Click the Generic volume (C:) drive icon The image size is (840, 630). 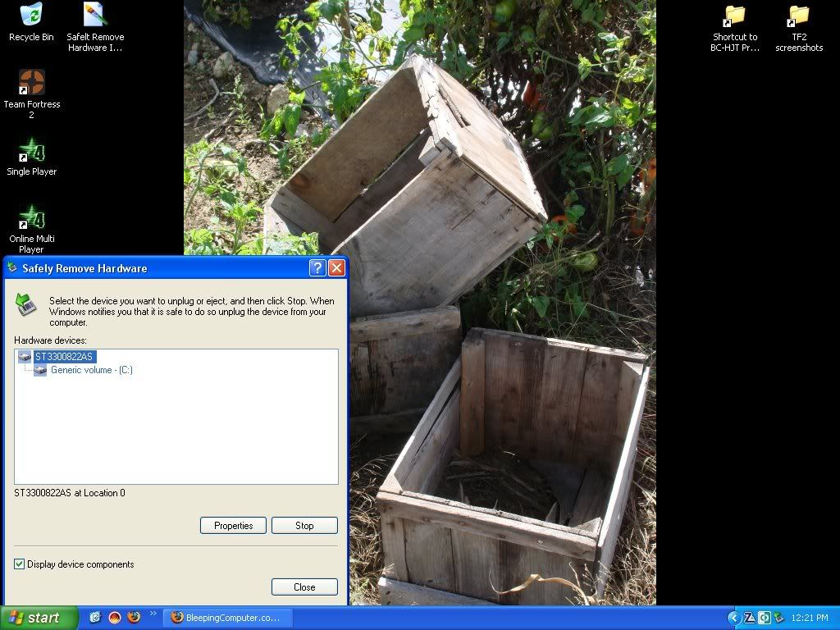coord(40,370)
